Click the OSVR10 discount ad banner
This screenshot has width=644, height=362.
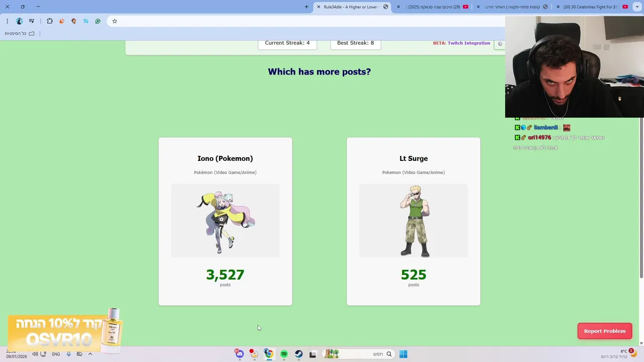click(64, 331)
